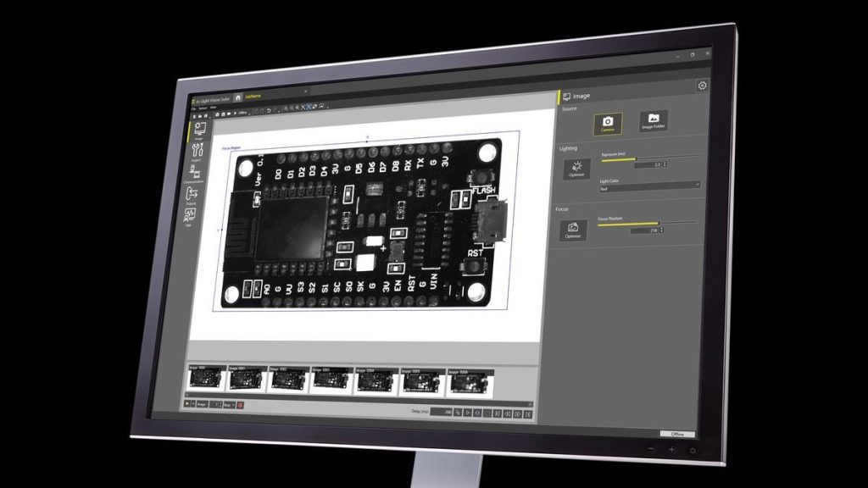This screenshot has height=488, width=868.
Task: Close the JobName tab
Action: point(305,91)
